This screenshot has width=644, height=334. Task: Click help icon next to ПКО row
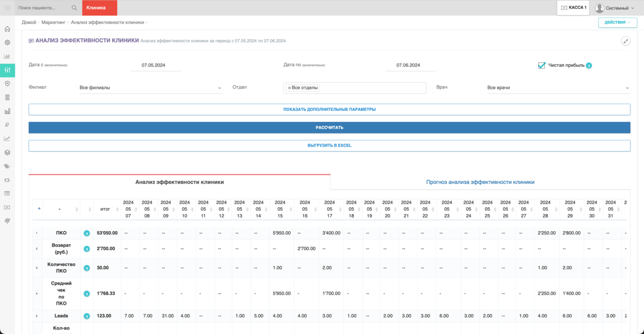click(87, 233)
